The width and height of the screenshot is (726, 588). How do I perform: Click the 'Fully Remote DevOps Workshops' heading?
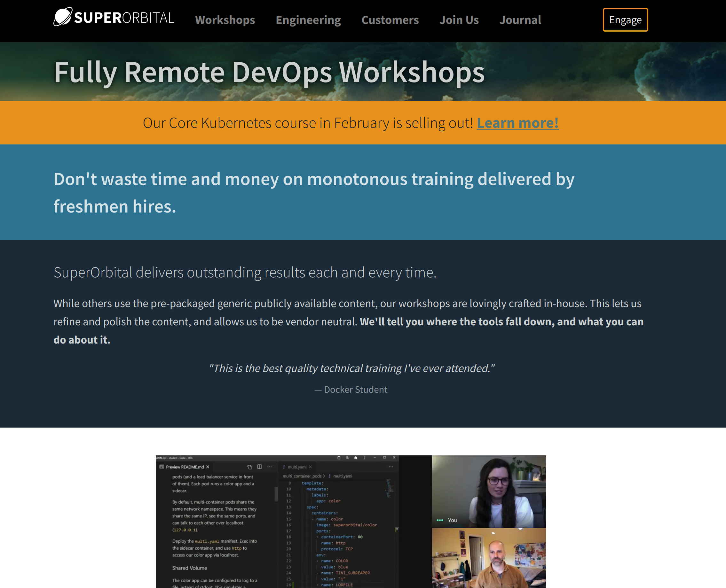pos(270,72)
